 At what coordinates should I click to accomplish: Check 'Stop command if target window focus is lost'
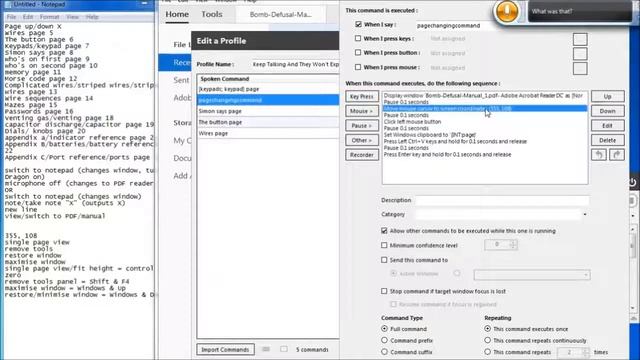pos(384,291)
